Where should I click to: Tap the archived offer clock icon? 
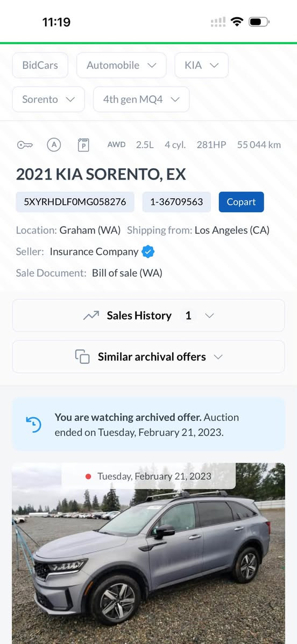tap(33, 424)
